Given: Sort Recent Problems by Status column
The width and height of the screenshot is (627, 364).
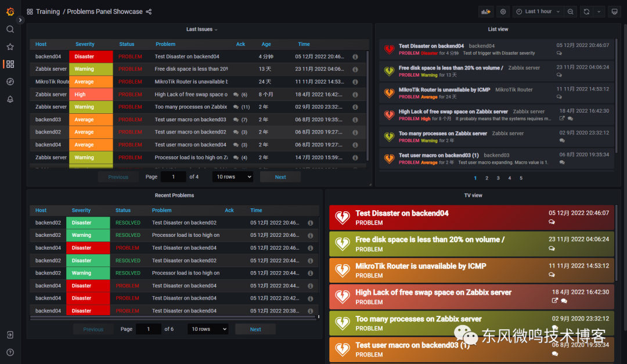Looking at the screenshot, I should tap(122, 210).
